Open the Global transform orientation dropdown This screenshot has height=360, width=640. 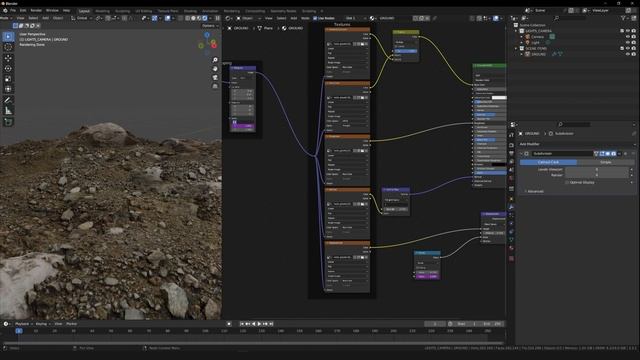[82, 18]
